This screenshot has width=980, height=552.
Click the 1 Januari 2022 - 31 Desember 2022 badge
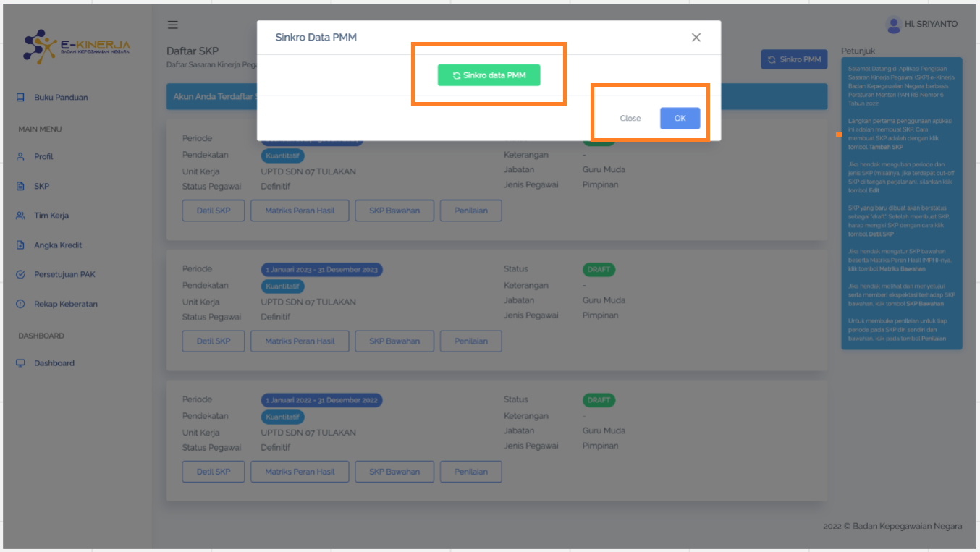point(322,400)
